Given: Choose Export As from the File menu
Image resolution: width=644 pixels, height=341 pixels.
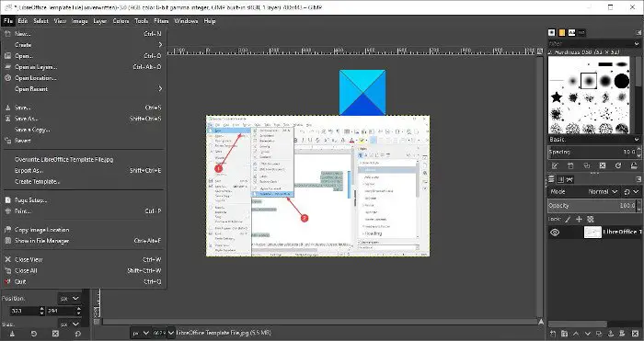Looking at the screenshot, I should click(x=83, y=170).
